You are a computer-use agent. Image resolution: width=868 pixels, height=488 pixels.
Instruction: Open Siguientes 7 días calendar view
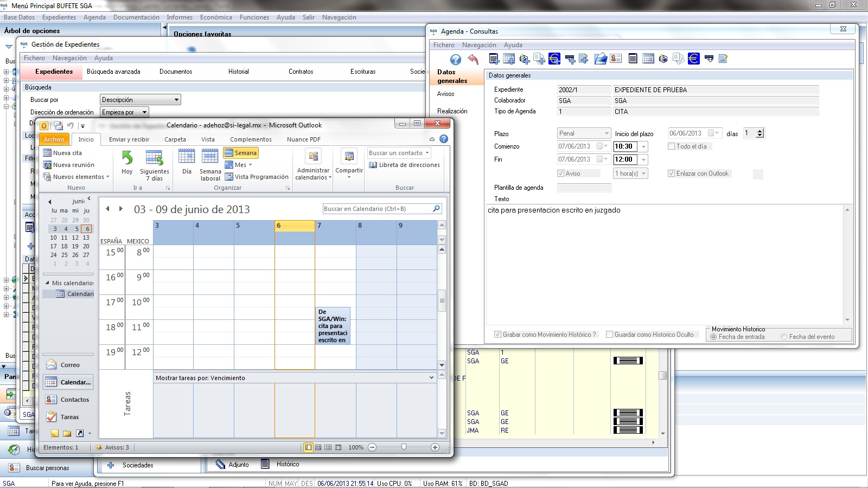coord(155,158)
